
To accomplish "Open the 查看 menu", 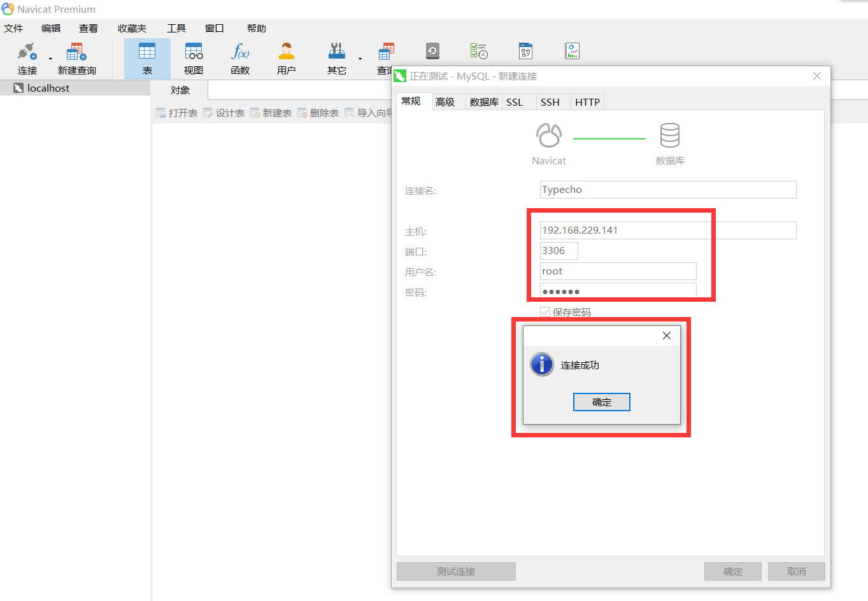I will point(89,29).
